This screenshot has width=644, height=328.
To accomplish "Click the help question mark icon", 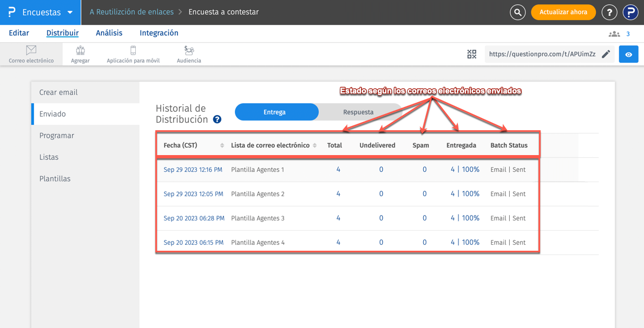I will (609, 12).
